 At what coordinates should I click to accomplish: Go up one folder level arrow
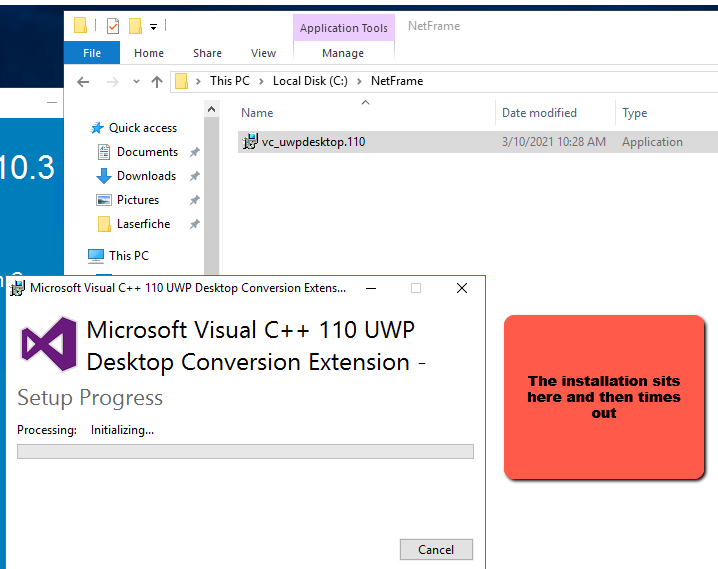pos(157,82)
